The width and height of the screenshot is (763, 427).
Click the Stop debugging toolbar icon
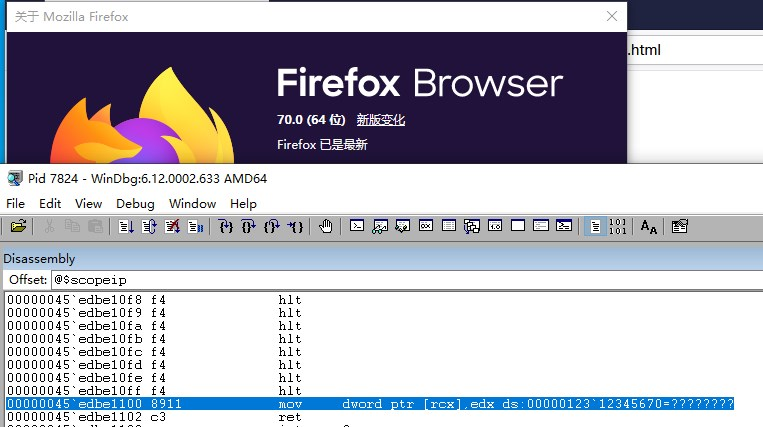point(172,227)
